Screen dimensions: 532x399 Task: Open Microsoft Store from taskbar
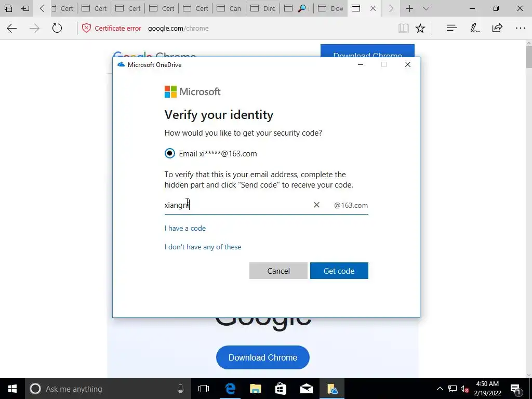[281, 389]
